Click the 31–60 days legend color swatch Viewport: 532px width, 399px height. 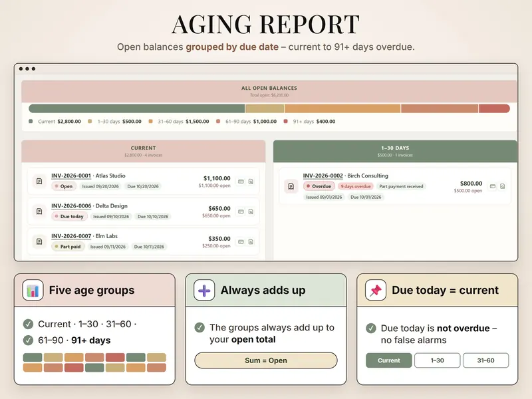[150, 121]
